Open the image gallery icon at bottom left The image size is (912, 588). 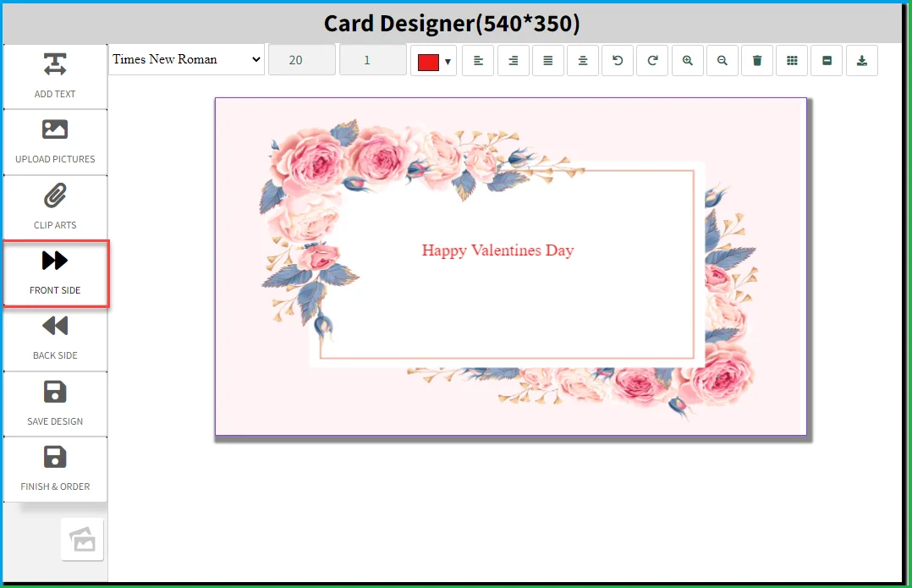coord(82,539)
